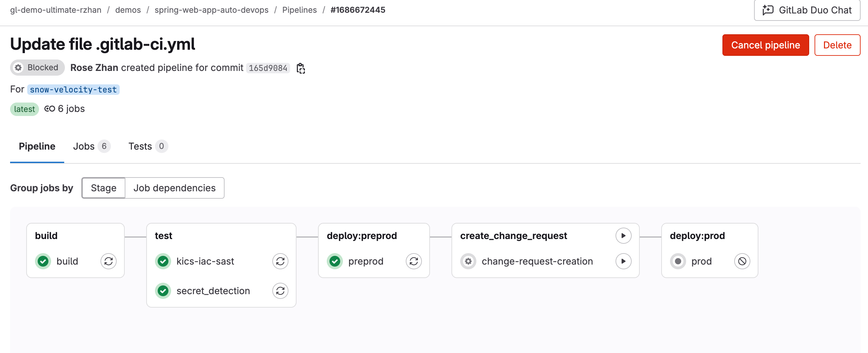
Task: Retry the secret_detection job
Action: click(x=280, y=291)
